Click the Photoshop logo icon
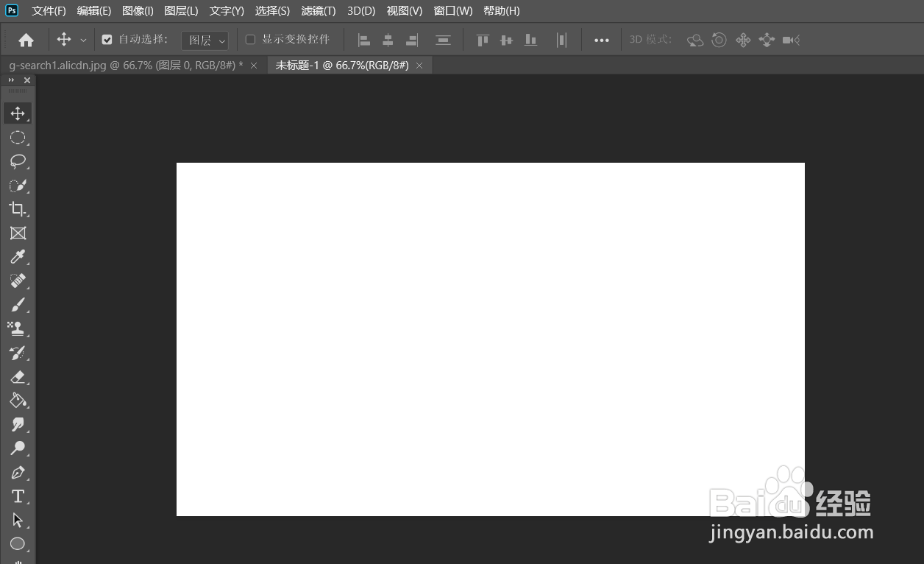Screen dimensions: 924x564 tap(12, 10)
